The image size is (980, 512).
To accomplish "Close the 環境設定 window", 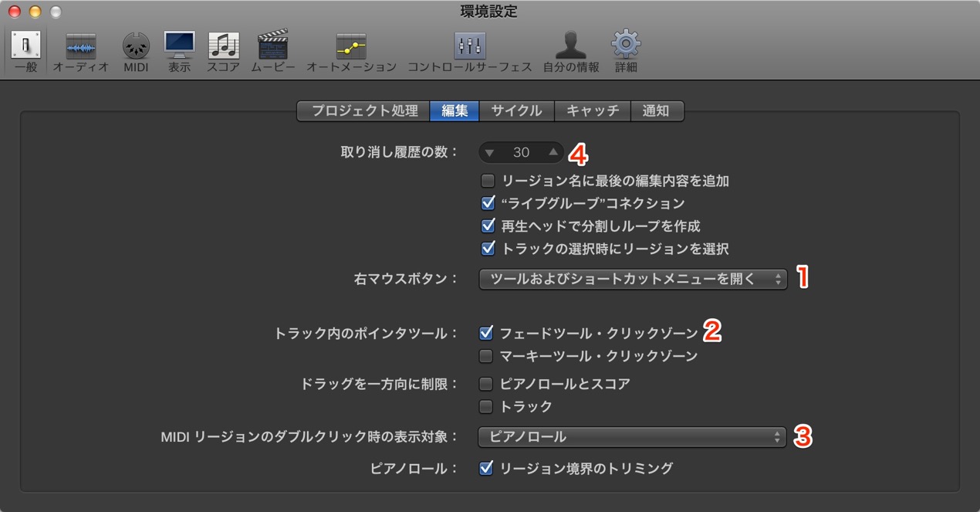I will coord(15,12).
